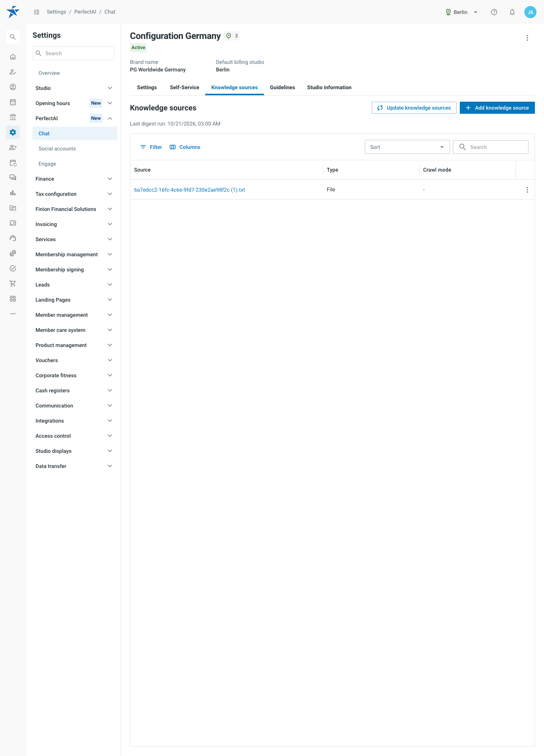This screenshot has width=544, height=756.
Task: Expand the Opening hours section
Action: [74, 103]
